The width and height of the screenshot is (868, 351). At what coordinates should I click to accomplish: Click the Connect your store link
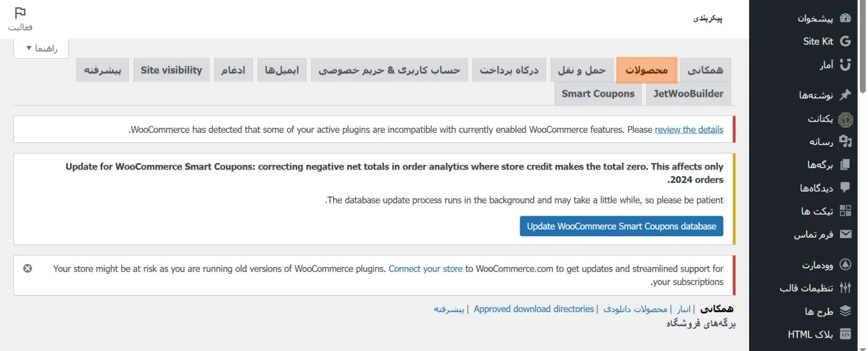pos(425,269)
